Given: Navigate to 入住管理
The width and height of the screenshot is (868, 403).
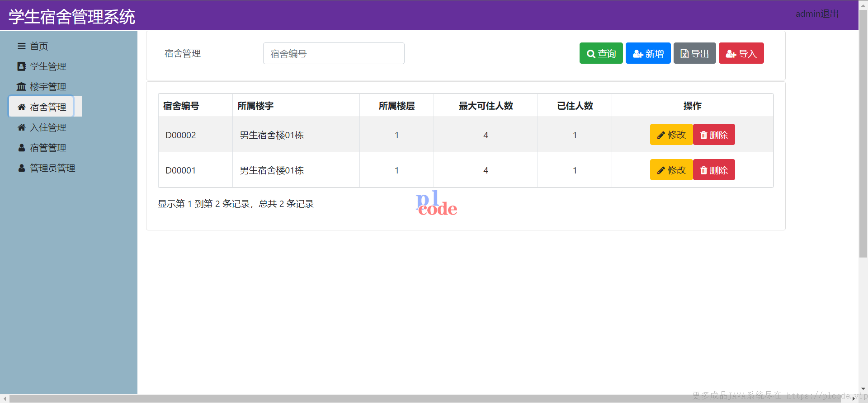Looking at the screenshot, I should tap(48, 127).
